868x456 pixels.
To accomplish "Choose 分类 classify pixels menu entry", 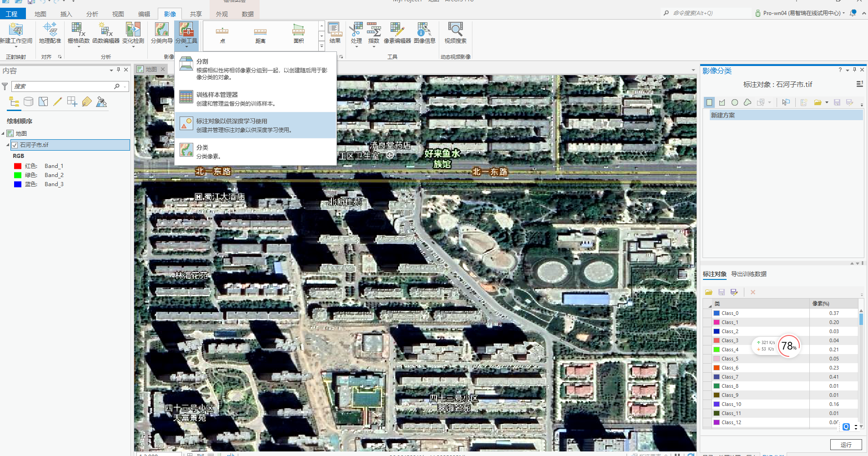I will (256, 152).
